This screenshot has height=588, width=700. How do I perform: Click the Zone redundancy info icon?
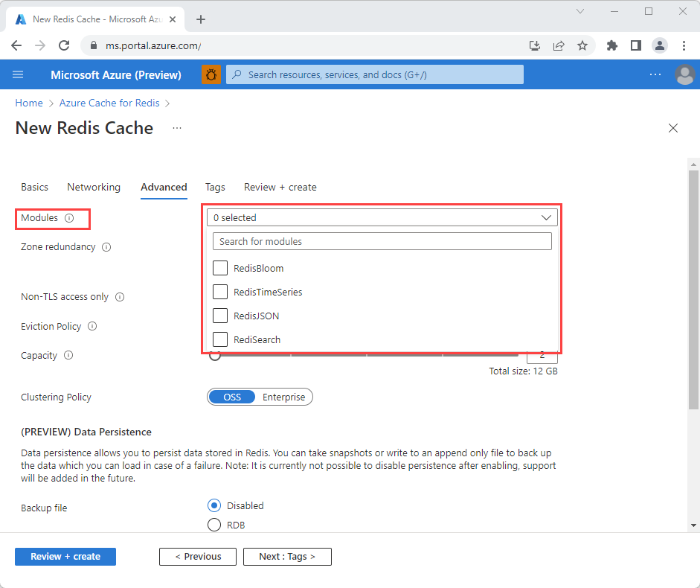[x=106, y=246]
